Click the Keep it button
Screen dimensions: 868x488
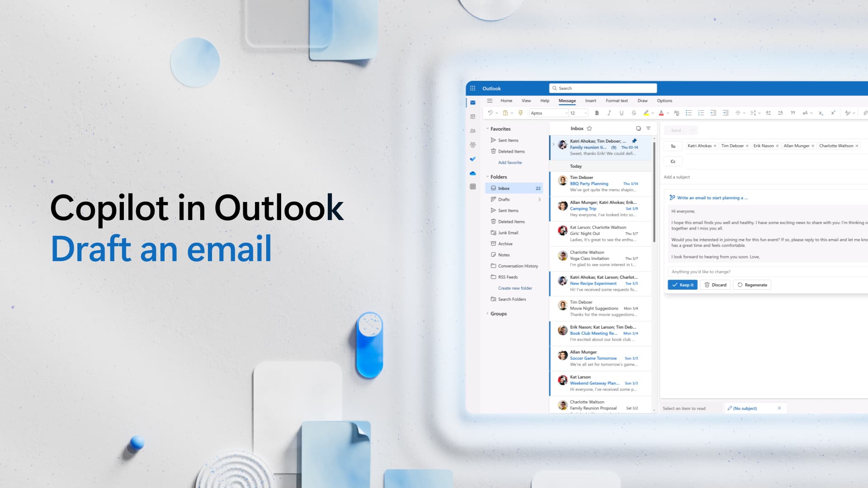[683, 284]
